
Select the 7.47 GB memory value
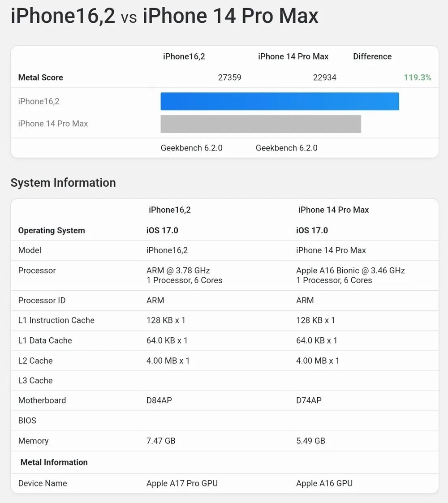(x=161, y=441)
